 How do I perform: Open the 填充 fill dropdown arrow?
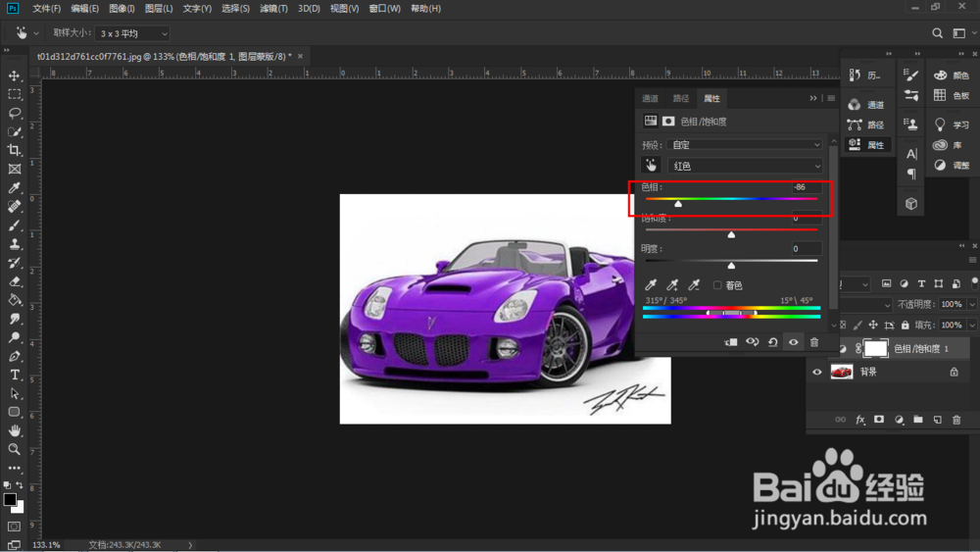point(972,326)
